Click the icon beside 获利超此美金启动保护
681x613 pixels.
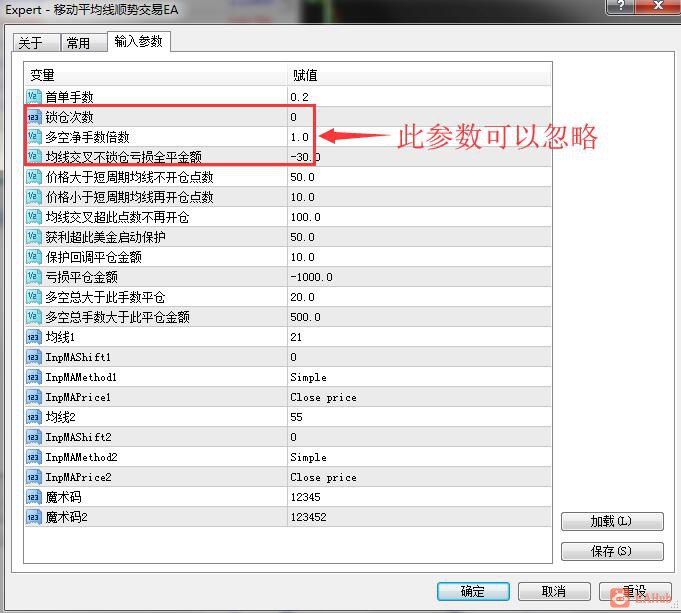pyautogui.click(x=34, y=237)
